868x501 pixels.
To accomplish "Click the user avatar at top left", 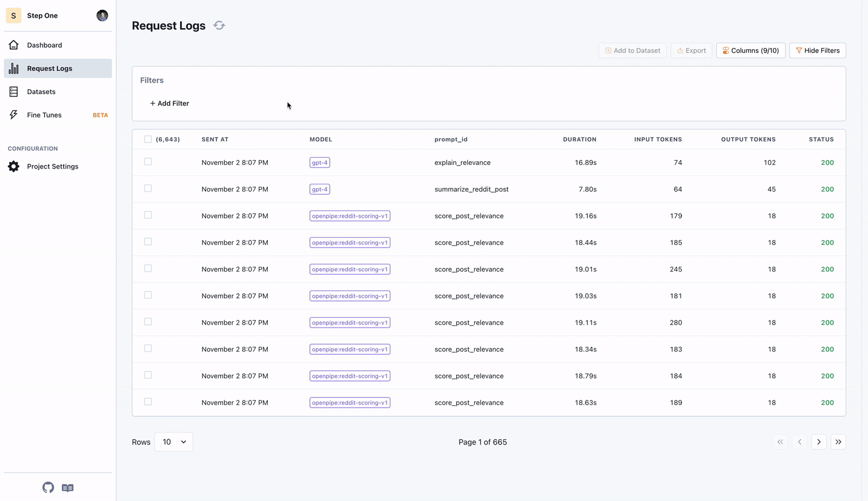I will pyautogui.click(x=102, y=16).
